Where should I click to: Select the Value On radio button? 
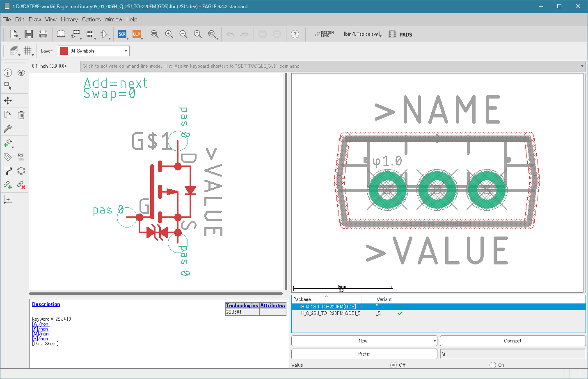pyautogui.click(x=492, y=365)
